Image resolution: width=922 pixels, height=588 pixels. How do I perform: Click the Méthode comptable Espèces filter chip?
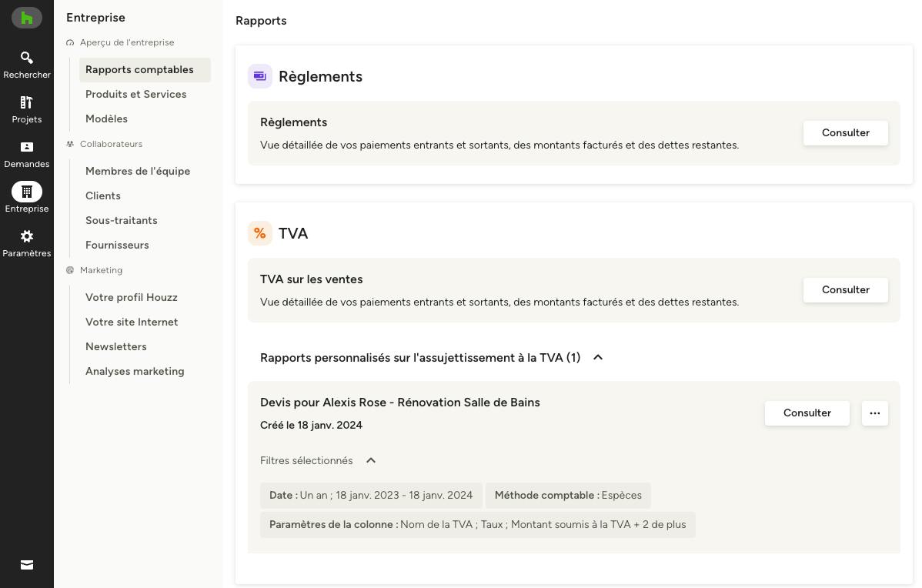[x=568, y=495]
